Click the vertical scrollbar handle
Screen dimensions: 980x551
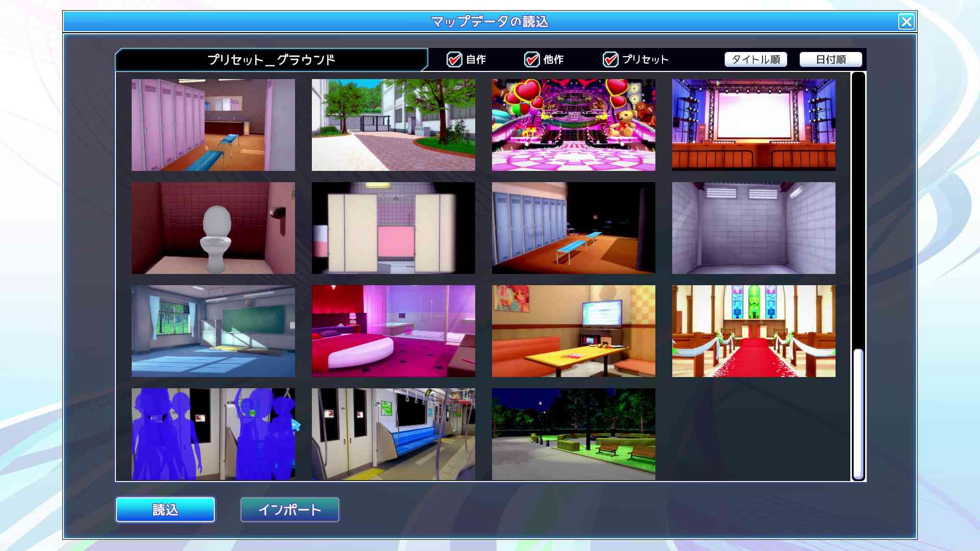pyautogui.click(x=859, y=414)
